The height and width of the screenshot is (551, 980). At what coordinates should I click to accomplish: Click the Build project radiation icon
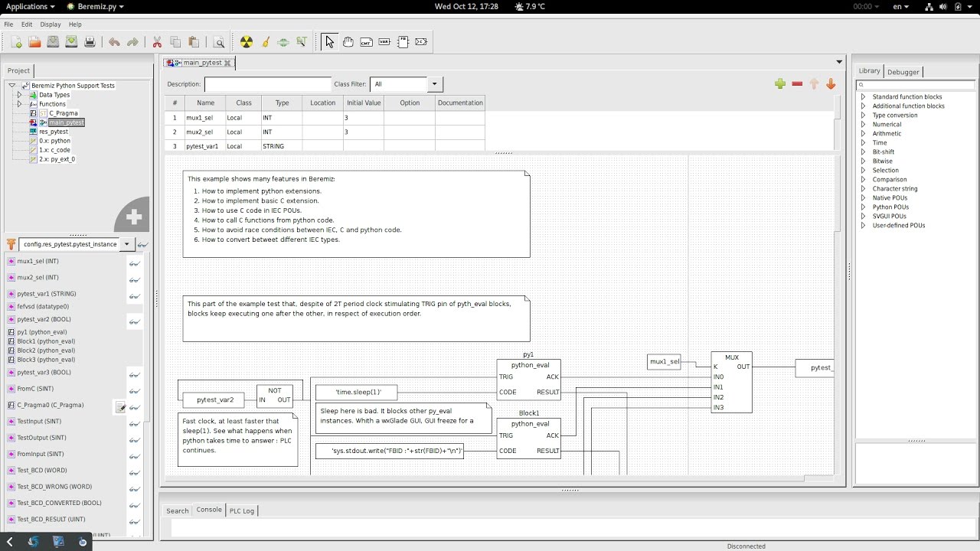tap(246, 42)
